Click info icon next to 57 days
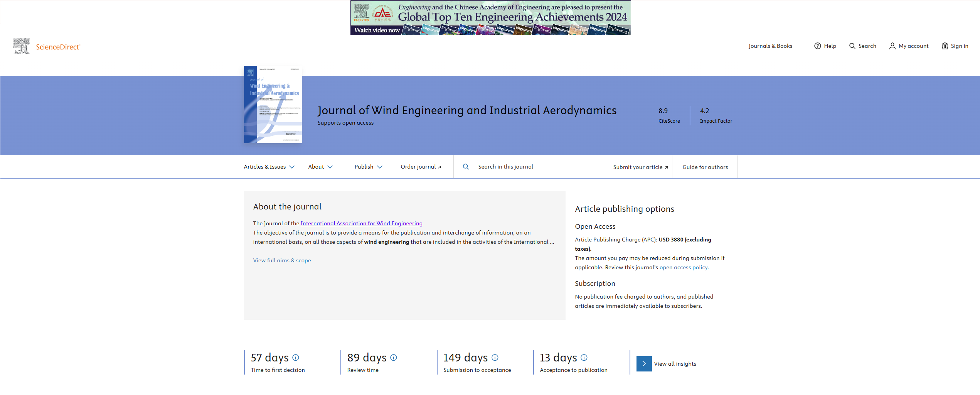Image resolution: width=980 pixels, height=395 pixels. tap(296, 358)
